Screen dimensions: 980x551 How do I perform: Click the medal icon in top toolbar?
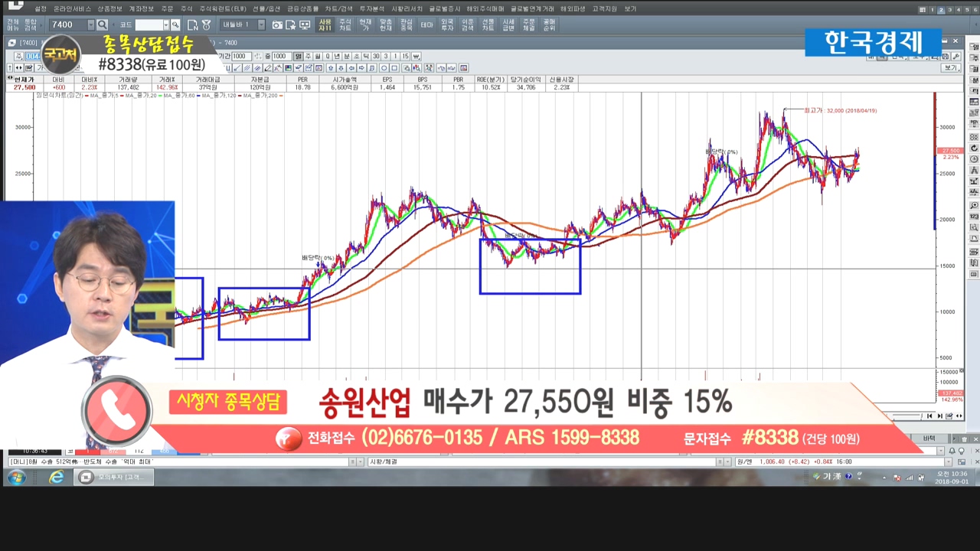coord(206,25)
